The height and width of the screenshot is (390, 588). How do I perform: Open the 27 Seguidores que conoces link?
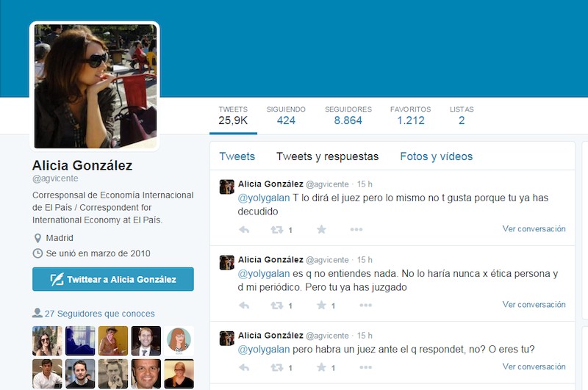99,314
